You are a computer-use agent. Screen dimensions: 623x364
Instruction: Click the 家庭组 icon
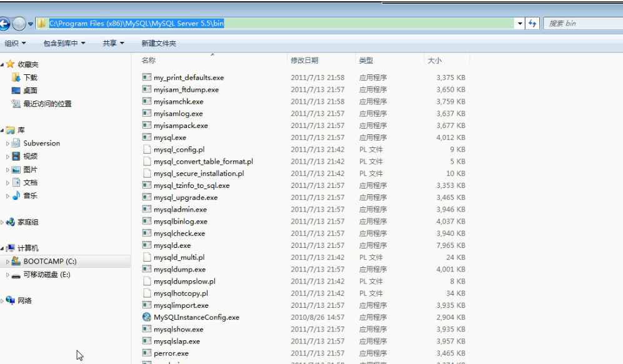[x=11, y=222]
